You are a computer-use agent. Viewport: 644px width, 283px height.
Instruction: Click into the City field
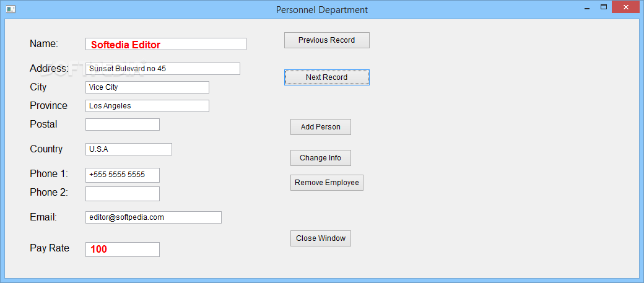[147, 87]
